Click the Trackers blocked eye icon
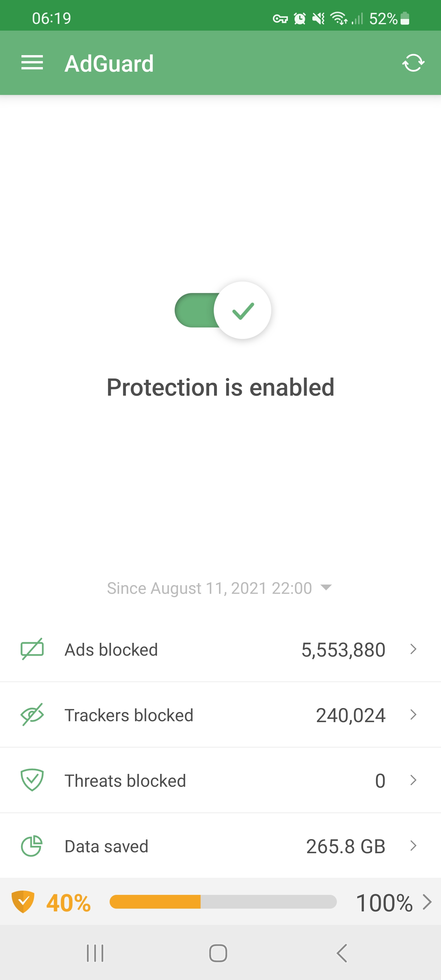The width and height of the screenshot is (441, 980). click(32, 715)
